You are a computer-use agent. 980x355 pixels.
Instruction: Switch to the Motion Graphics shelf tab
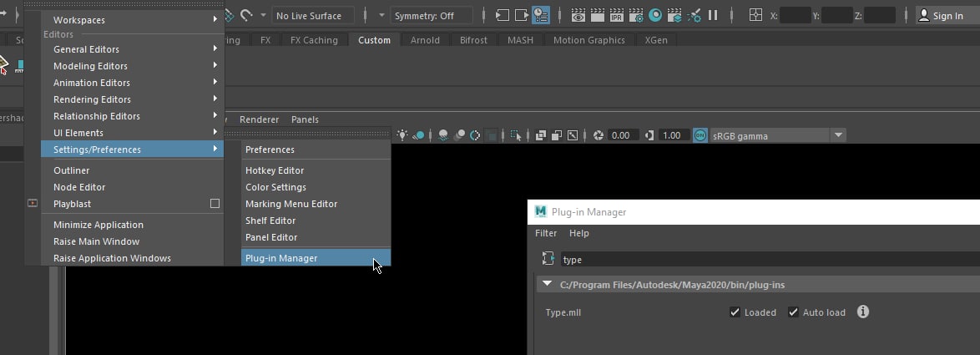click(x=589, y=40)
